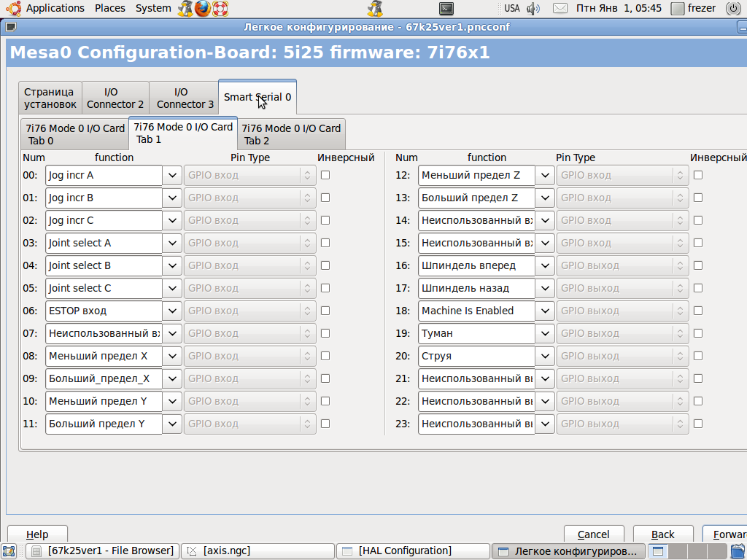Click the Туман function field
The width and height of the screenshot is (747, 560).
click(x=476, y=333)
